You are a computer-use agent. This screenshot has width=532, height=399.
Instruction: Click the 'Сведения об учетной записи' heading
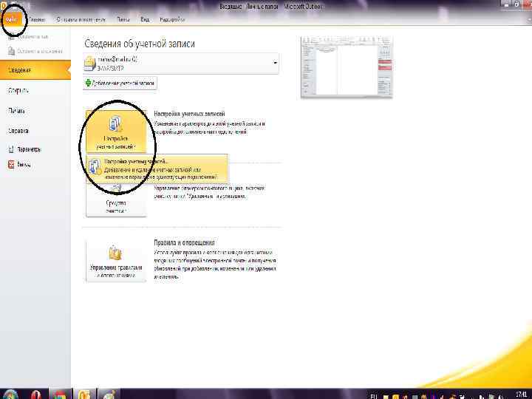pyautogui.click(x=140, y=44)
